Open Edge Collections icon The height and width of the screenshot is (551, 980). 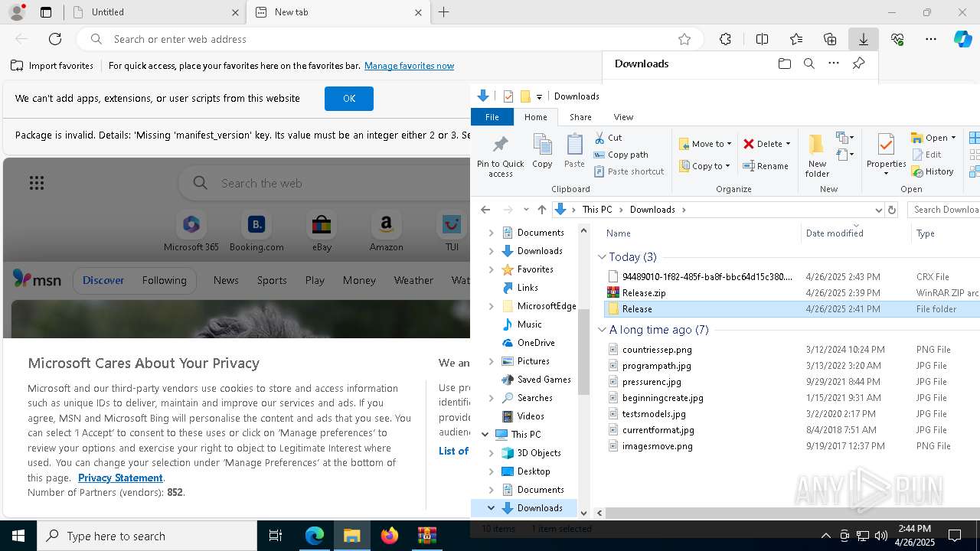[830, 39]
